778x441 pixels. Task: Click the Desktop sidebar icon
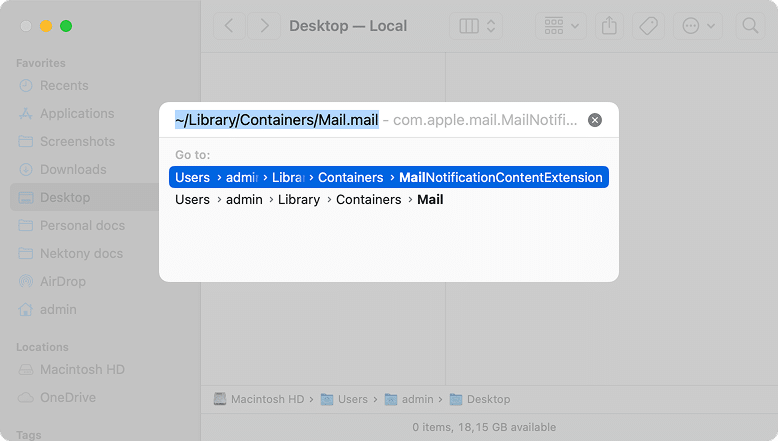click(x=26, y=197)
